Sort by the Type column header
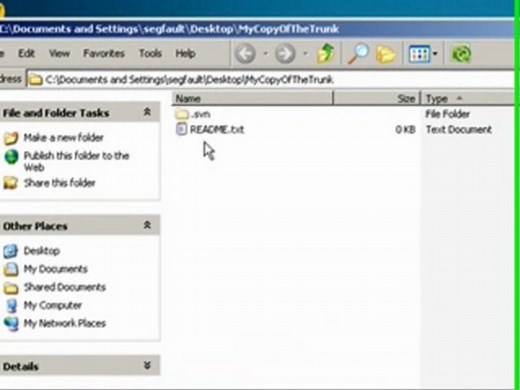 pos(468,98)
